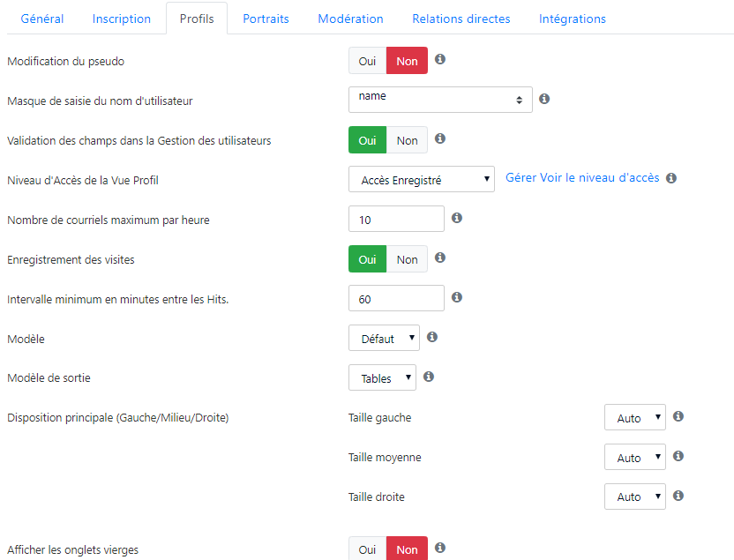
Task: Click info icon next to username mask select
Action: coord(544,99)
